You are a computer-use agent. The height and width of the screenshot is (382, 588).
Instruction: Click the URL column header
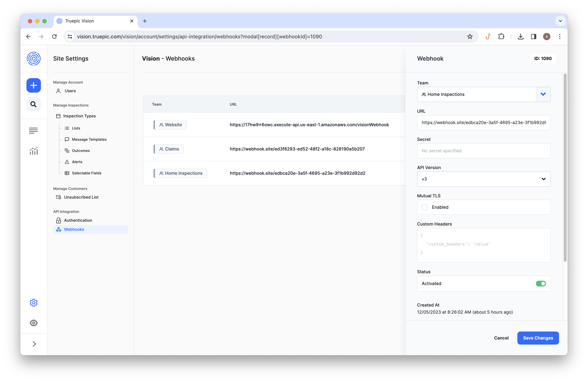click(233, 104)
